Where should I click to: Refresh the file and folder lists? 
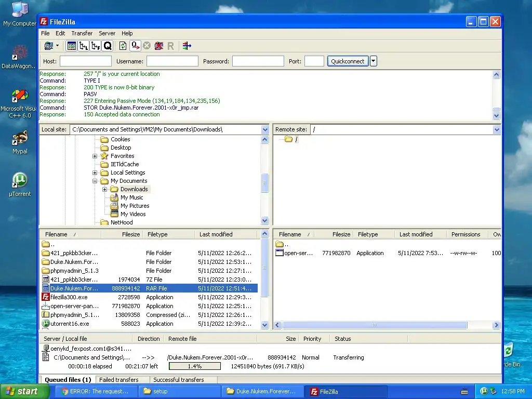(x=123, y=46)
